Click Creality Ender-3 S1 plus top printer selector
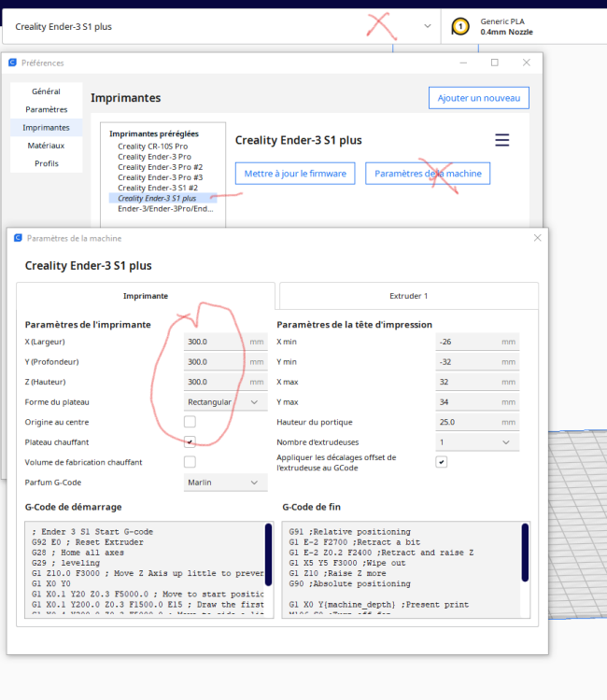This screenshot has height=700, width=607. click(221, 26)
